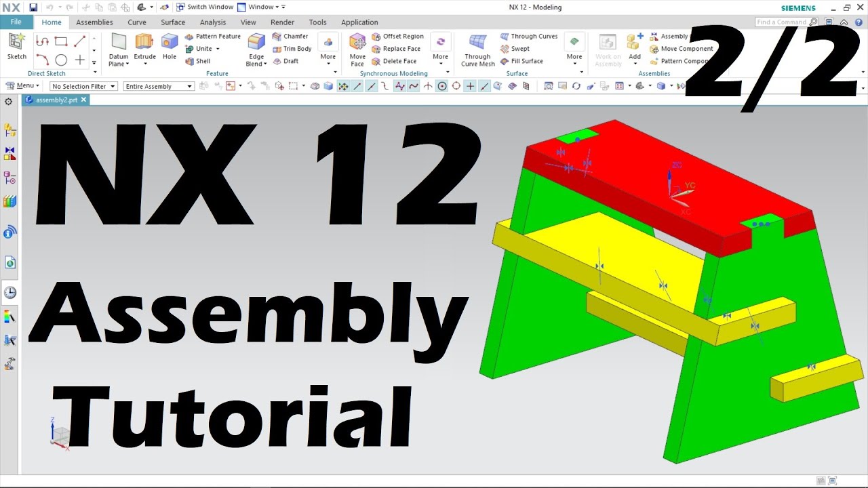Screen dimensions: 868x488
Task: Click the Datum Plane icon
Action: pos(119,42)
